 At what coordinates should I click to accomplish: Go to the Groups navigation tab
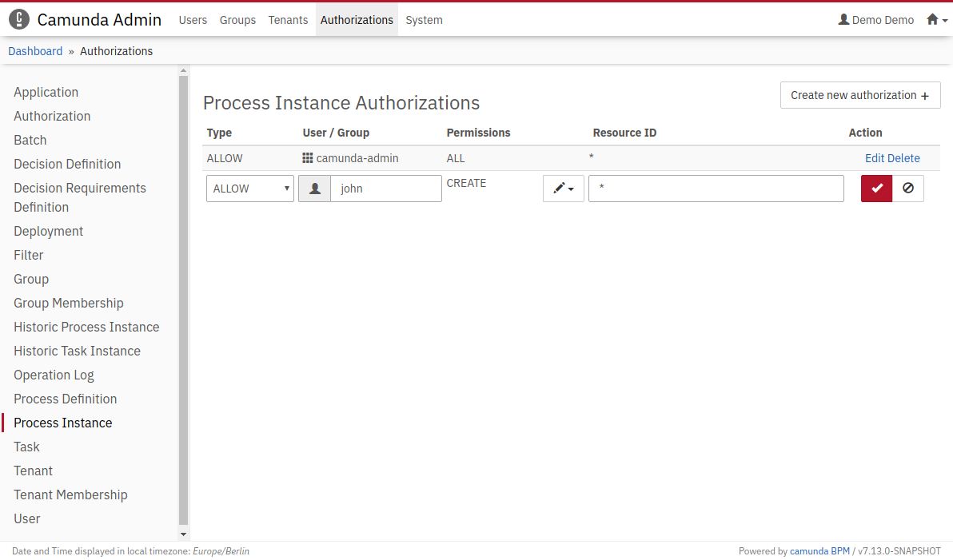tap(237, 20)
